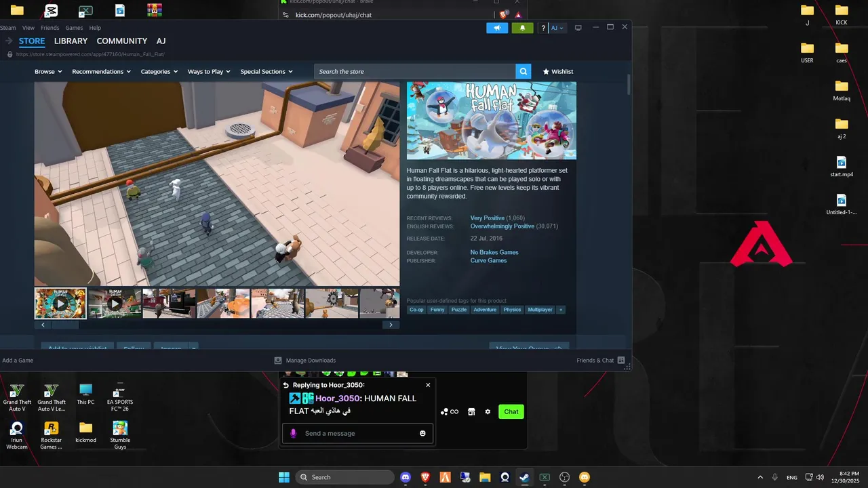Launch Stumble Guys desktop shortcut

[x=120, y=435]
